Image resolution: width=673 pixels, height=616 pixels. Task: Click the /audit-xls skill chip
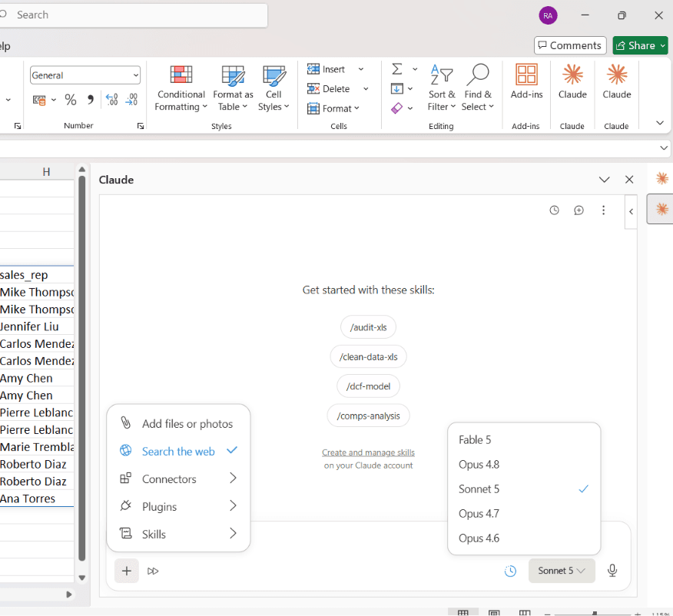[368, 327]
